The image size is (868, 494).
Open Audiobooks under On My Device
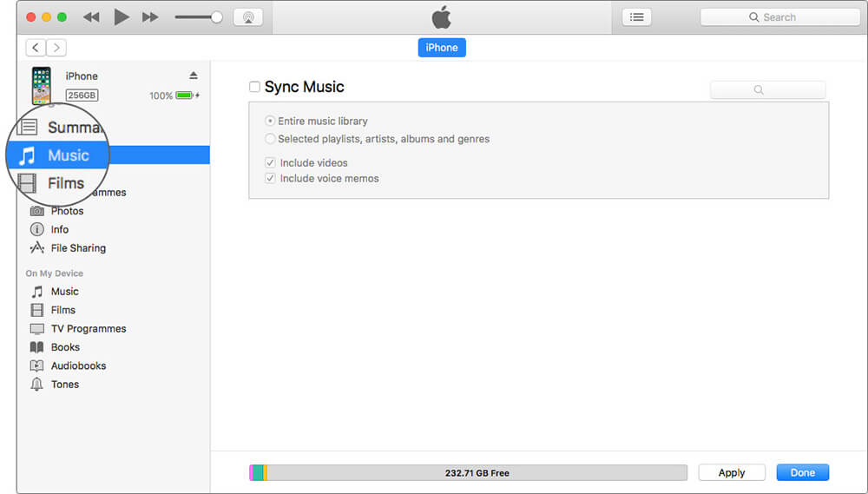coord(79,366)
